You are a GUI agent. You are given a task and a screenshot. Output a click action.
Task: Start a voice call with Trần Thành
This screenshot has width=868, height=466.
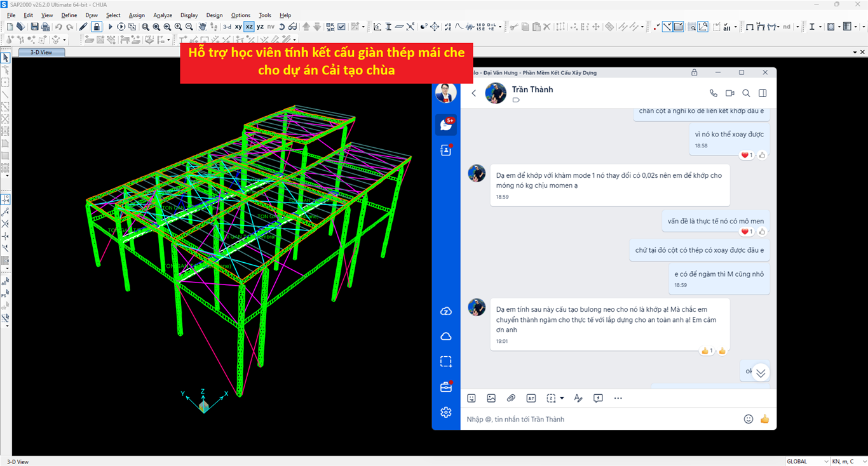[714, 93]
